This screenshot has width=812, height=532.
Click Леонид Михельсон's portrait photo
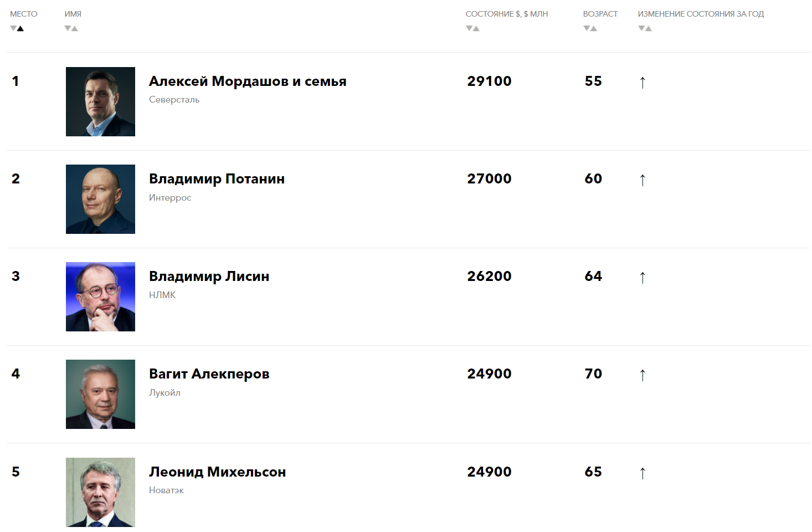(100, 492)
